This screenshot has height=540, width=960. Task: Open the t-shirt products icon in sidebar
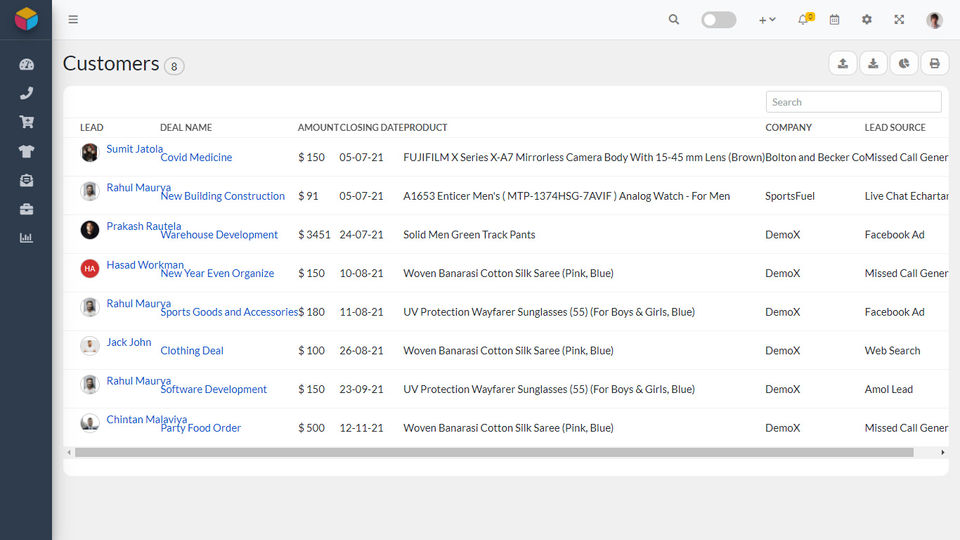pyautogui.click(x=26, y=151)
